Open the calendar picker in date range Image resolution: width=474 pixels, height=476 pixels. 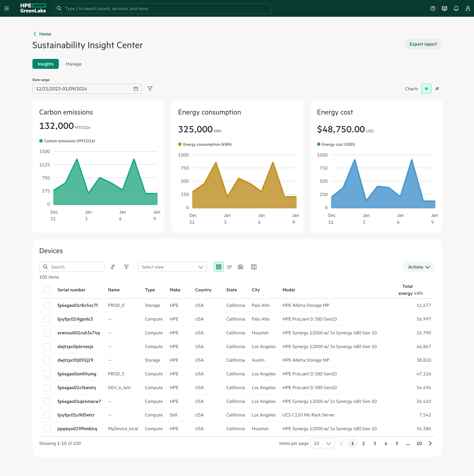136,89
